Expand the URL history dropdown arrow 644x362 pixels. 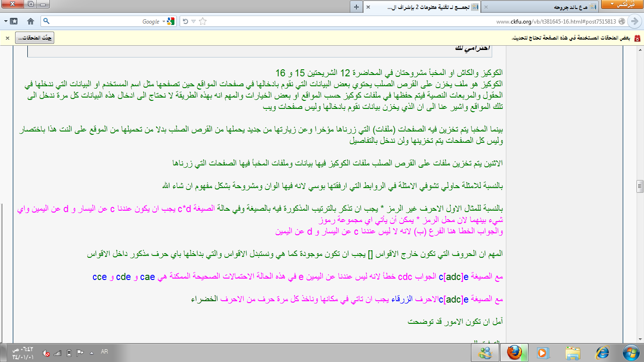194,21
